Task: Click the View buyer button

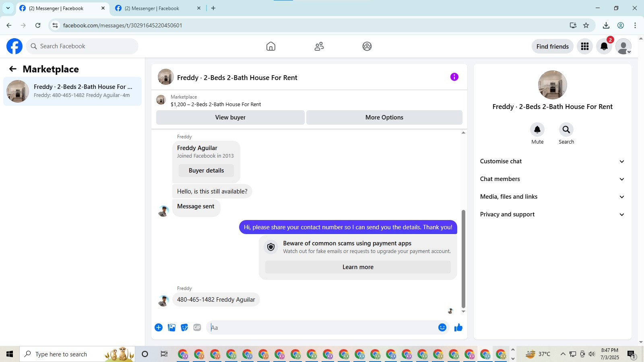Action: point(230,117)
